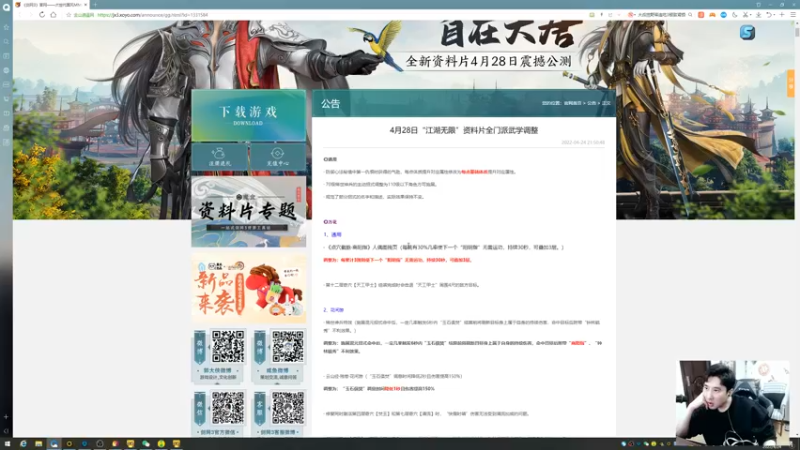
Task: Click the 公告 breadcrumb link
Action: coord(591,103)
